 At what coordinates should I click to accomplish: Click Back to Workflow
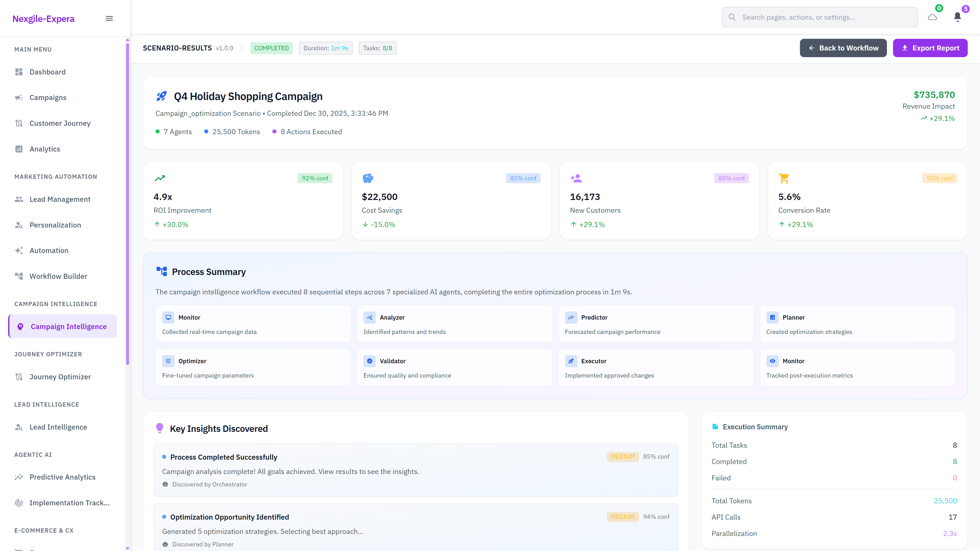pos(843,48)
